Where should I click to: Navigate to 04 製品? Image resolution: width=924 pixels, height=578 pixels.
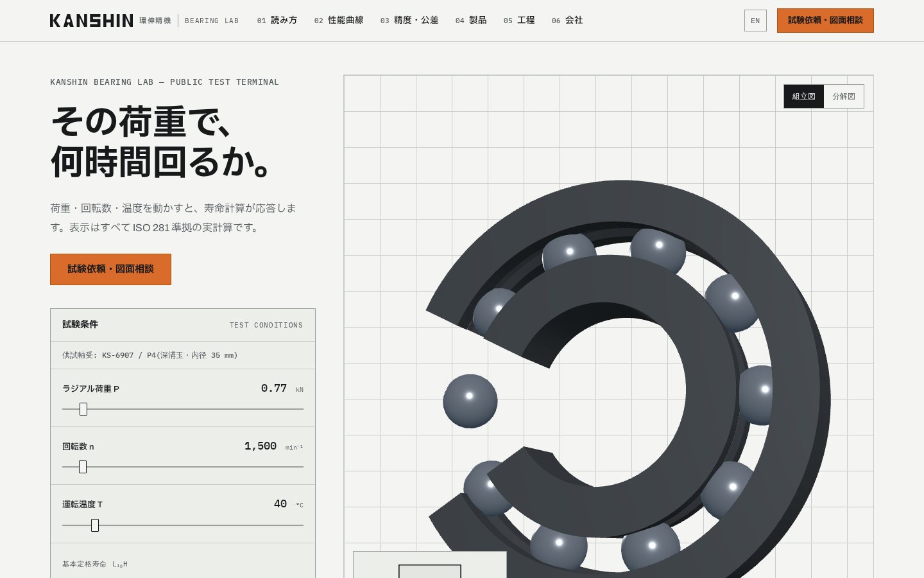coord(471,21)
